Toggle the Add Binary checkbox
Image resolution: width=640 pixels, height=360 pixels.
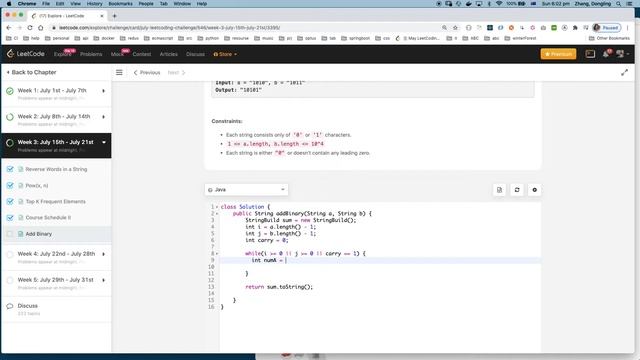[10, 234]
